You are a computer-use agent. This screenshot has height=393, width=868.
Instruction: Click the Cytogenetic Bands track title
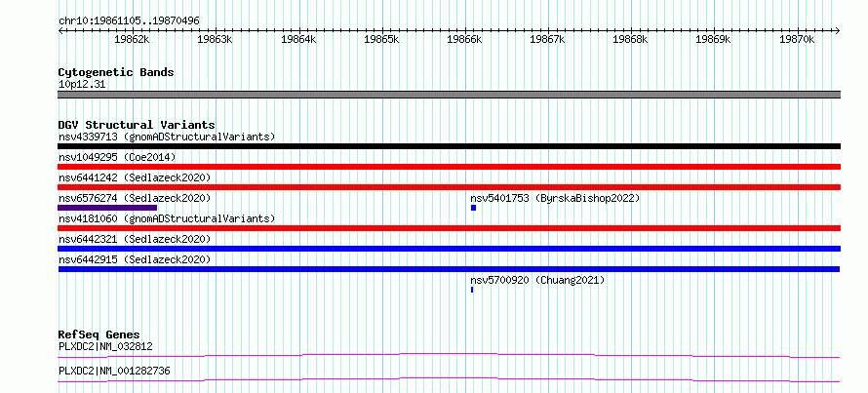coord(116,72)
